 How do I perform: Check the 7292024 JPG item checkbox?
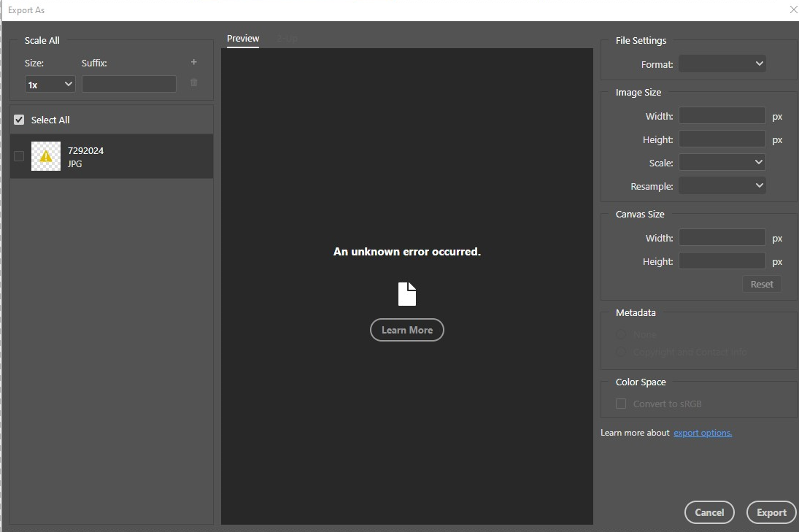(19, 156)
